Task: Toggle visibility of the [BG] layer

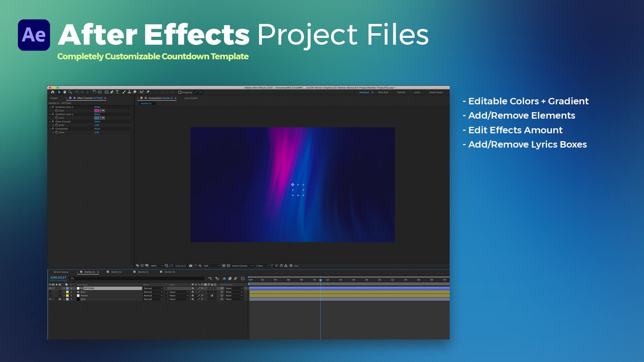Action: point(50,299)
